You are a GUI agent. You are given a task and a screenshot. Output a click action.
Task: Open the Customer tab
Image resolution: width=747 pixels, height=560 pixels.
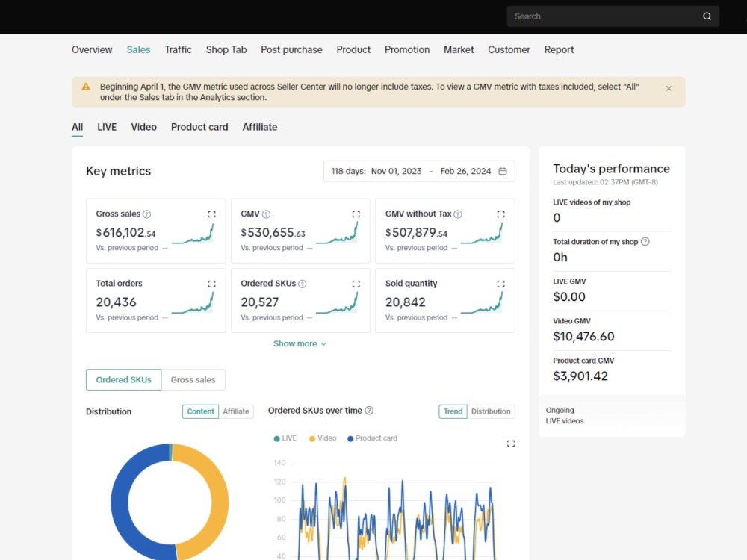pyautogui.click(x=509, y=49)
